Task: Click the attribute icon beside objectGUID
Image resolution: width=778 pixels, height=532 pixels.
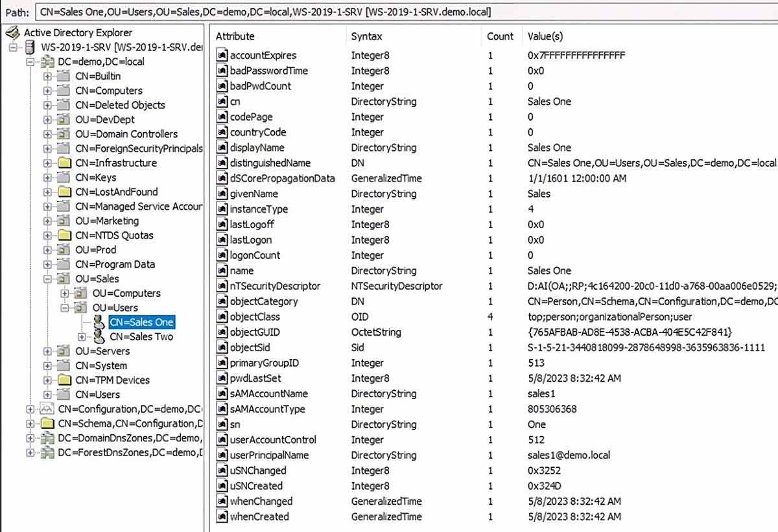Action: coord(222,332)
